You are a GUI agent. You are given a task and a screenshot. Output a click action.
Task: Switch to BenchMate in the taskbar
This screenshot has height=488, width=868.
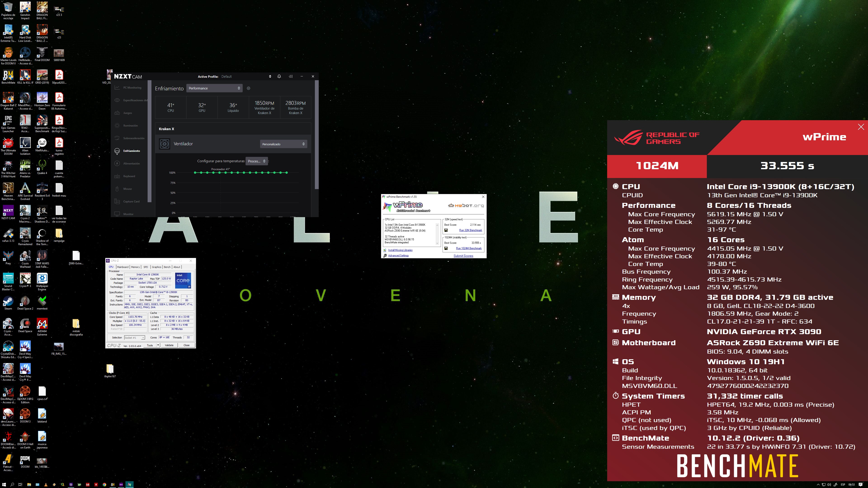pos(113,485)
